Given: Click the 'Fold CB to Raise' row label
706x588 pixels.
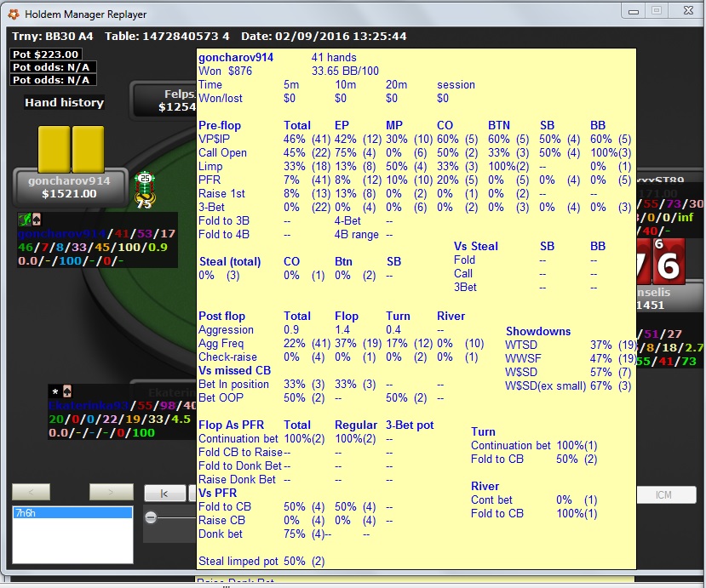Looking at the screenshot, I should [240, 452].
